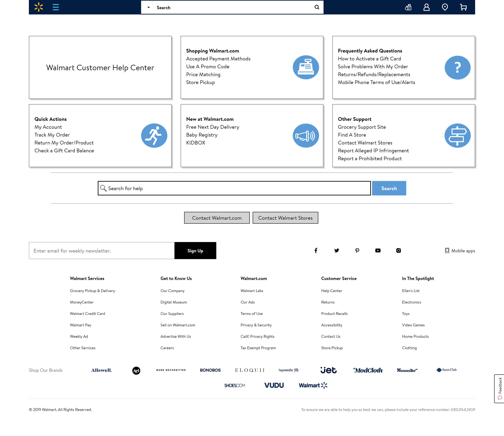
Task: Open Walmart's Instagram icon
Action: click(x=398, y=250)
